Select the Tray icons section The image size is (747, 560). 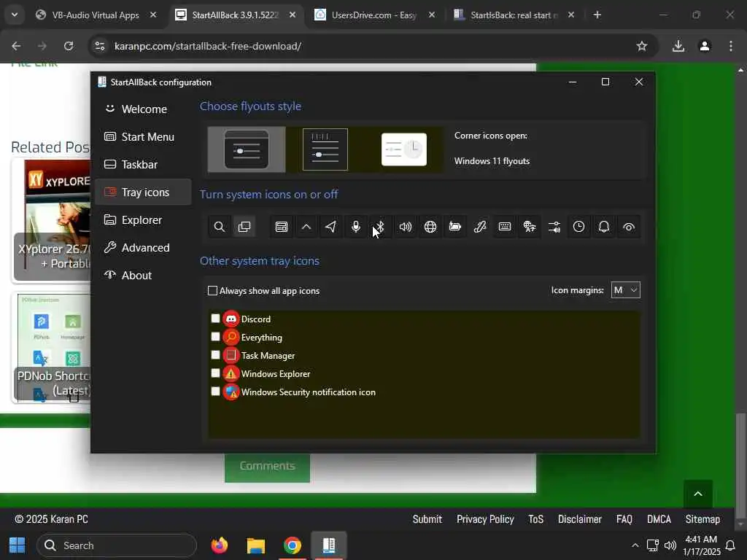(143, 192)
